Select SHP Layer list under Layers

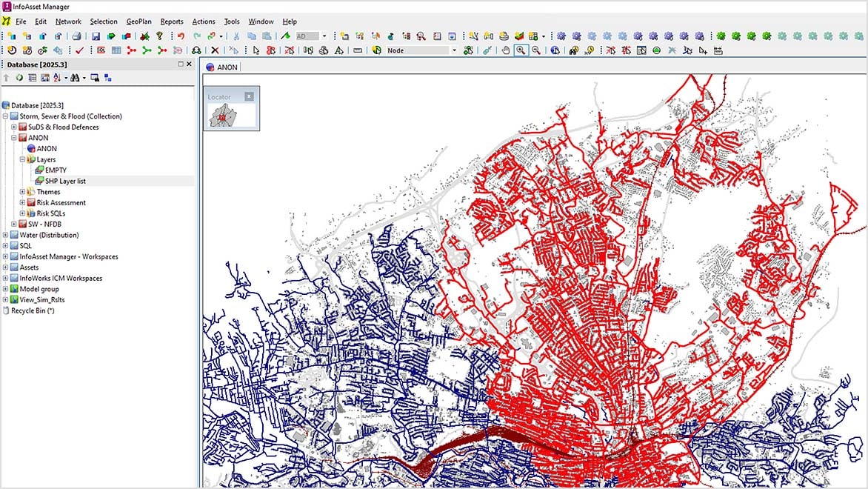63,181
